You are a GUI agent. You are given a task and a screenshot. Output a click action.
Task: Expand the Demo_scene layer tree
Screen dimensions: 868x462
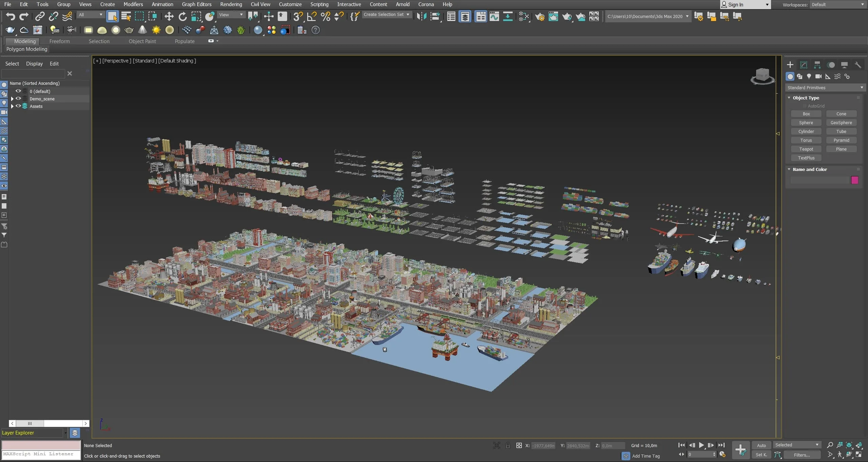12,99
